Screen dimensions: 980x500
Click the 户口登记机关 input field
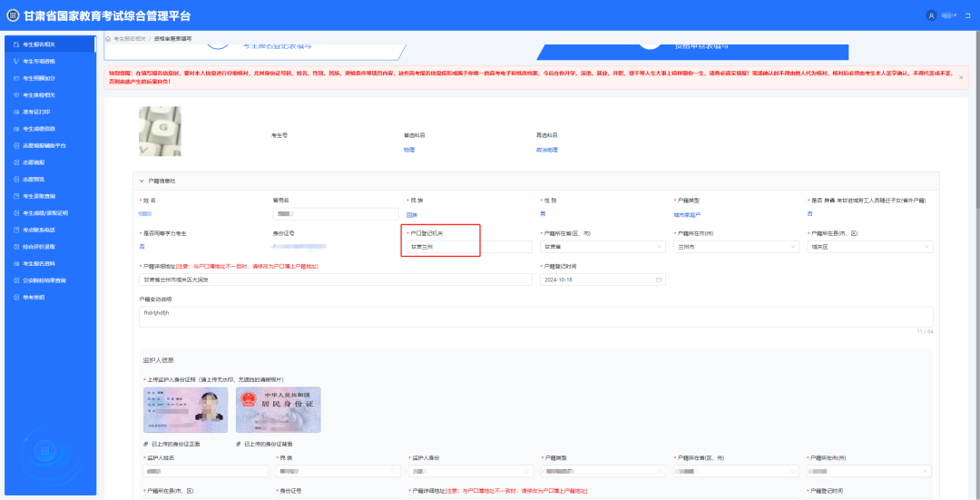point(441,247)
